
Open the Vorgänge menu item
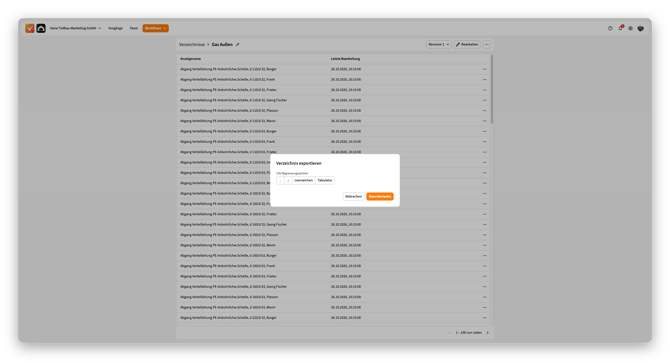tap(115, 28)
